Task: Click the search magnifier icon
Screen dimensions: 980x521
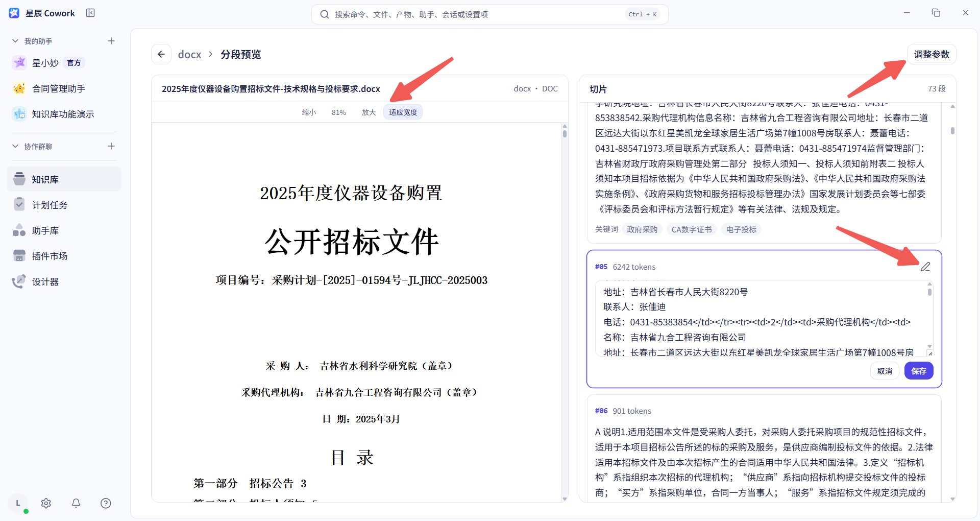Action: [325, 14]
